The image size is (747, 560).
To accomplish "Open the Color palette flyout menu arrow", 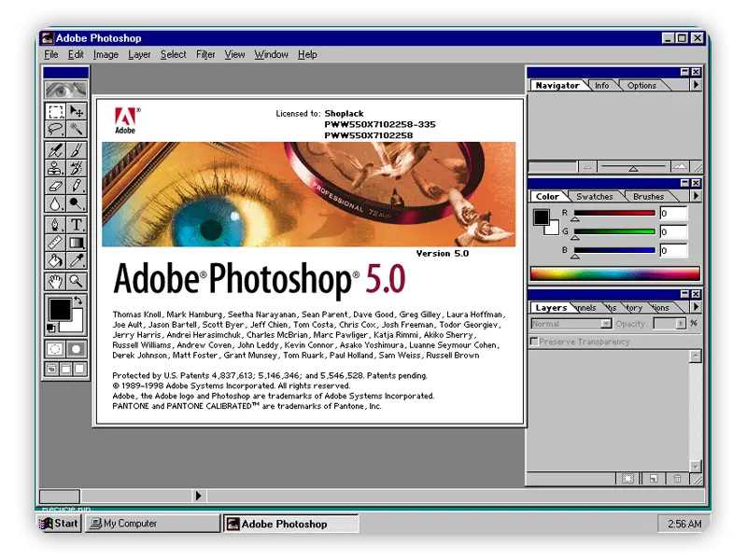I will (696, 196).
